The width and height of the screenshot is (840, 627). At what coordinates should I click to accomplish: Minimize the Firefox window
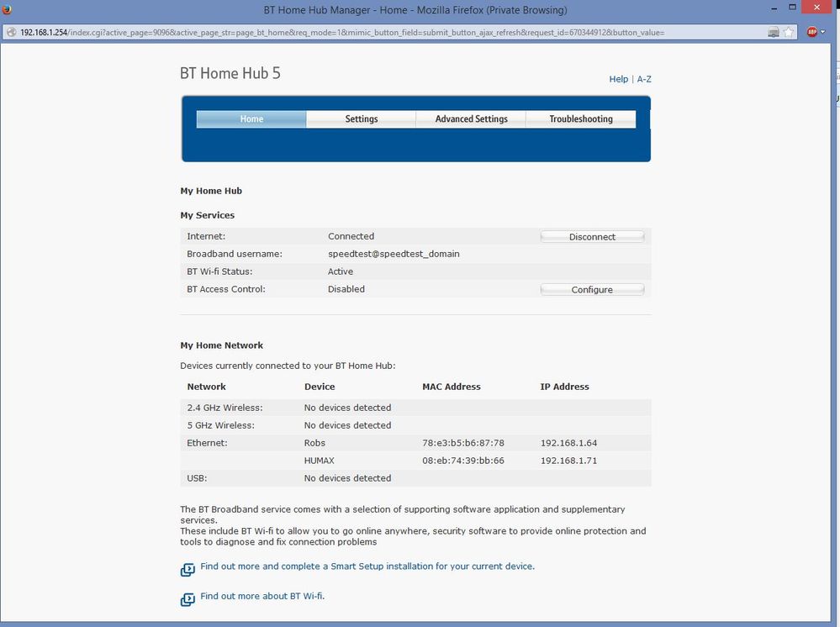[x=774, y=8]
